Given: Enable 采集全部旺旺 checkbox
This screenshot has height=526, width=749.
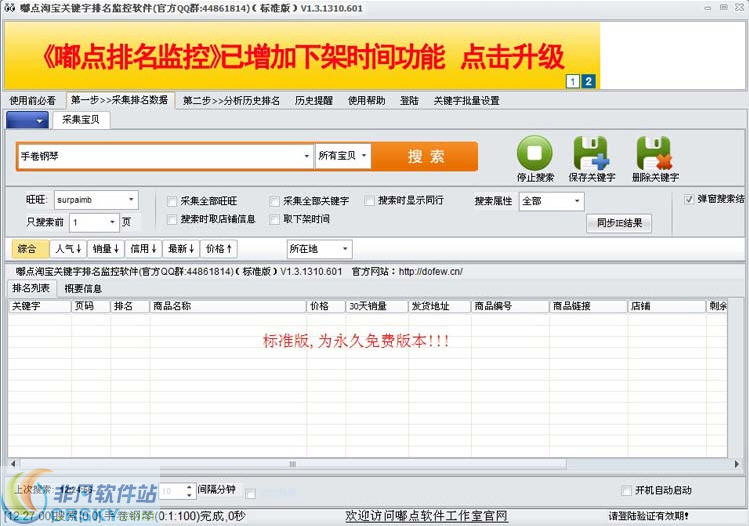Looking at the screenshot, I should (172, 202).
